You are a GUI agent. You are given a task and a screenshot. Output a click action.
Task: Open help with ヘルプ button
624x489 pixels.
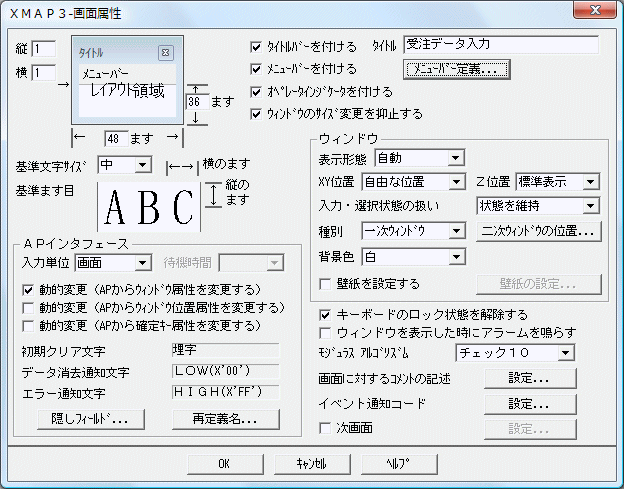(x=399, y=464)
